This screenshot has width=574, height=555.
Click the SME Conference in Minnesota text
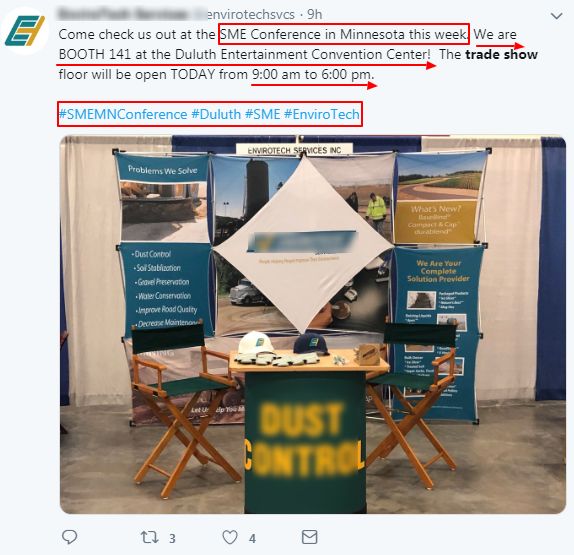[x=343, y=34]
